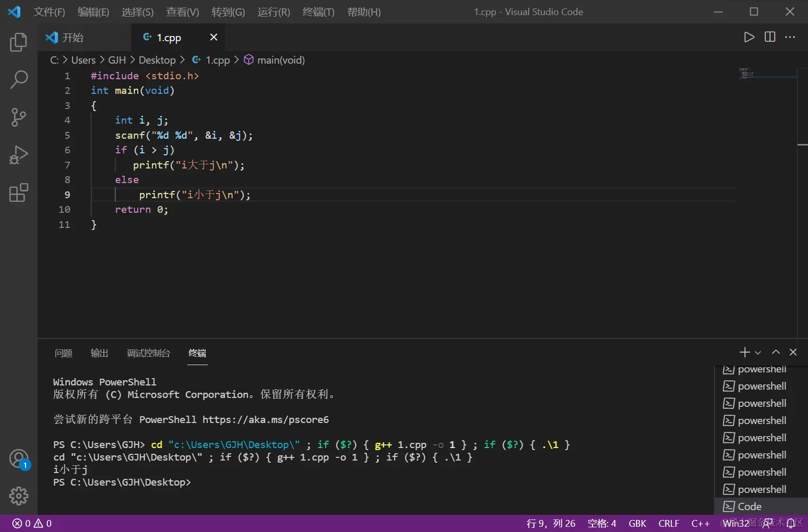The height and width of the screenshot is (532, 808).
Task: Click the "else" keyword in the code
Action: (127, 179)
